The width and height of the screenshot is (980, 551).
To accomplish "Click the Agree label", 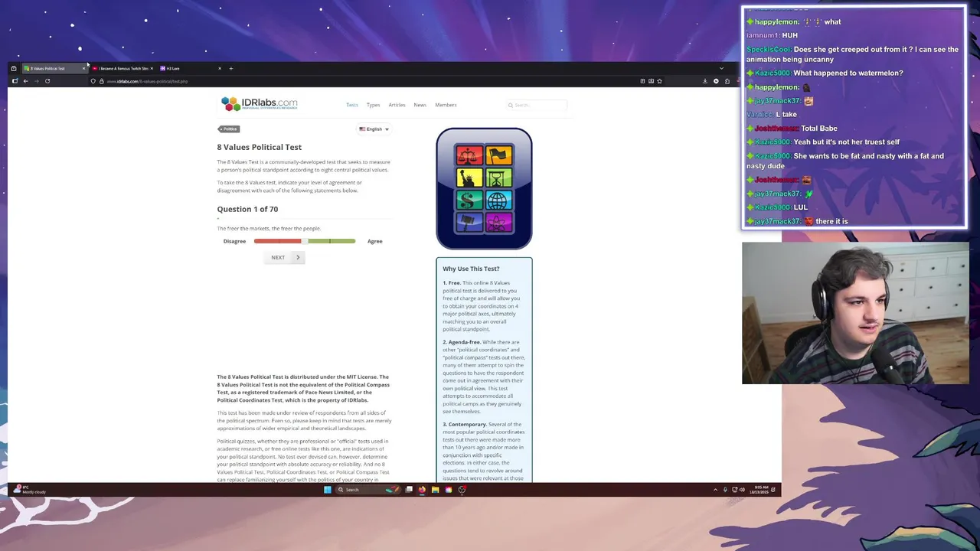I will point(374,241).
